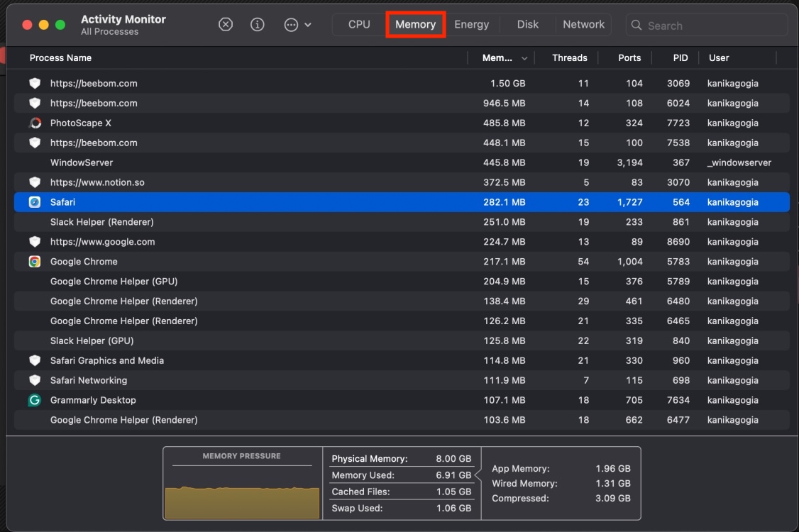Click the search magnifier icon

coord(638,24)
